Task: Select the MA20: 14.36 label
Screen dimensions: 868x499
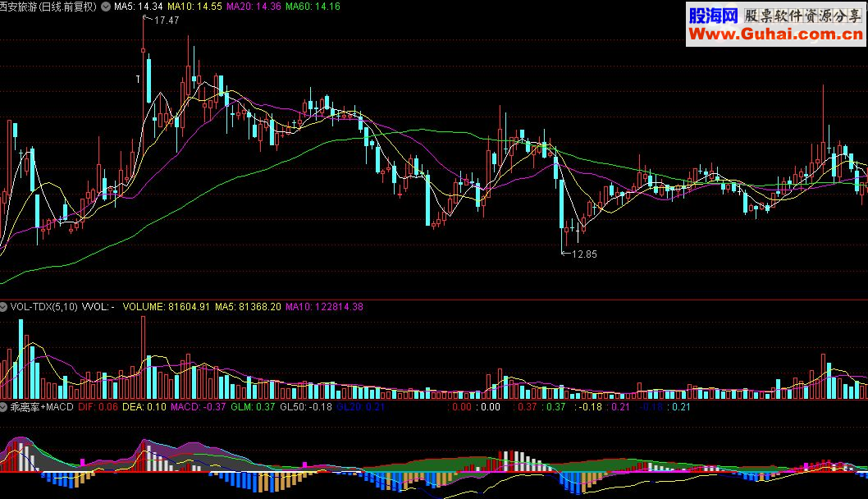Action: [x=254, y=7]
